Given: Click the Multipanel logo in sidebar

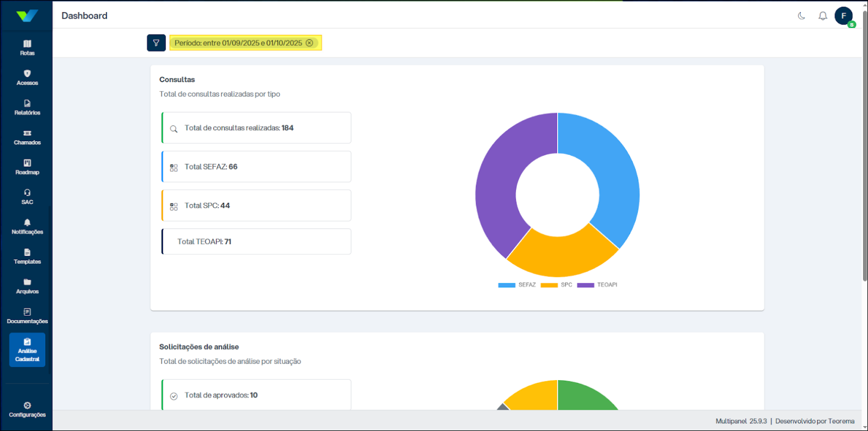Looking at the screenshot, I should (27, 16).
